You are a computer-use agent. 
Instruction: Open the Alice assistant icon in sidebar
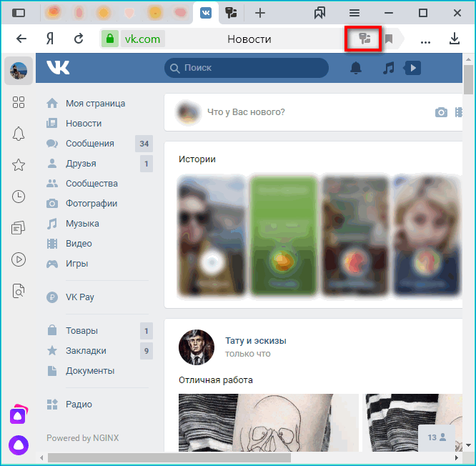[19, 445]
